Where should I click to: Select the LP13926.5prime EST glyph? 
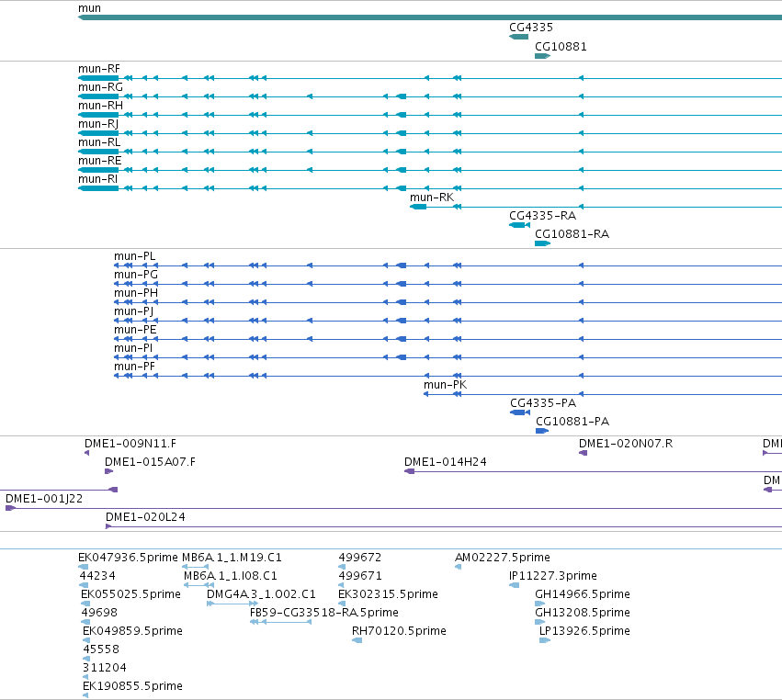(545, 640)
